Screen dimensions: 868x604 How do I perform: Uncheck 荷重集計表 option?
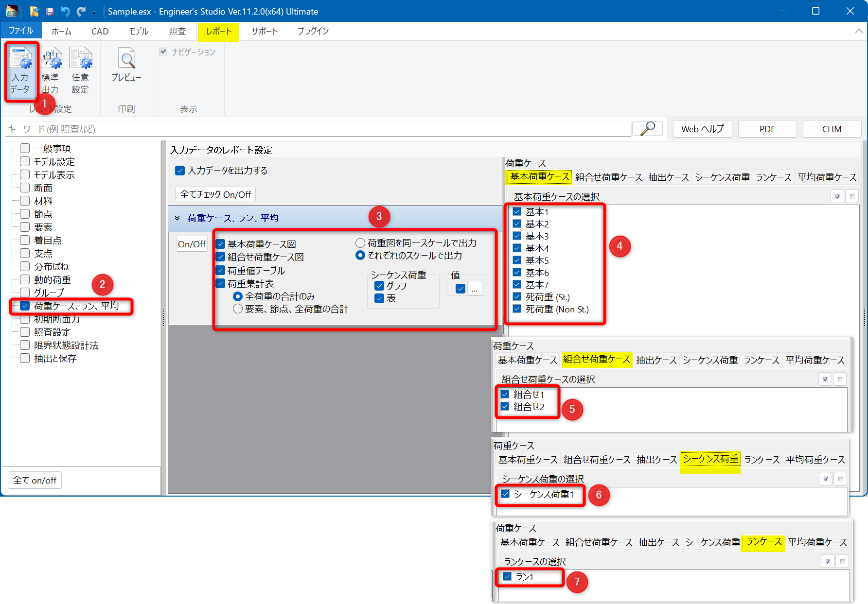coord(220,283)
